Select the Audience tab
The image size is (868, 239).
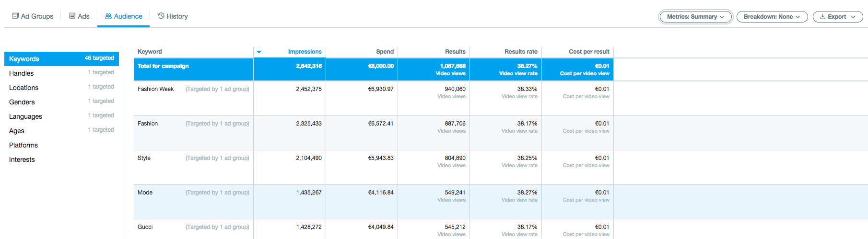pos(123,16)
